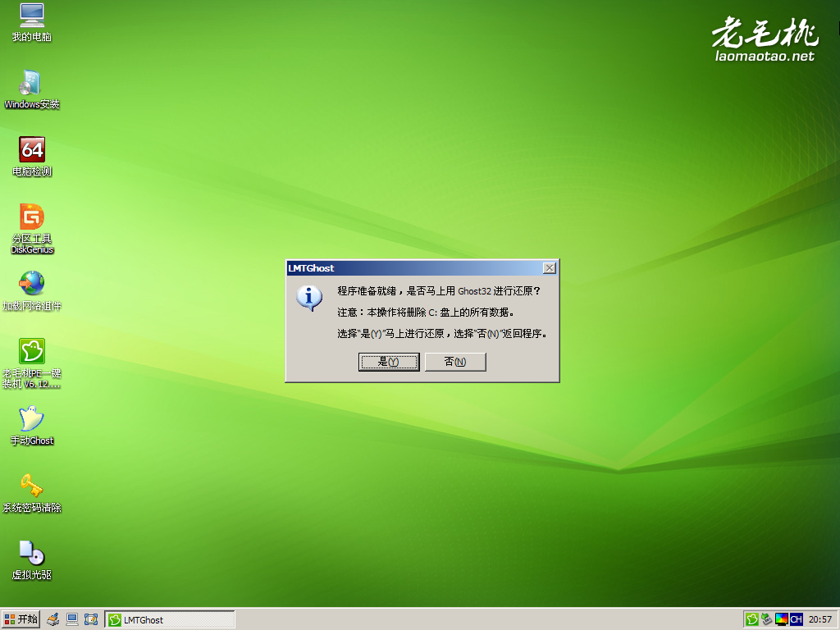The width and height of the screenshot is (840, 630).
Task: Open the 开始 start menu
Action: point(21,619)
